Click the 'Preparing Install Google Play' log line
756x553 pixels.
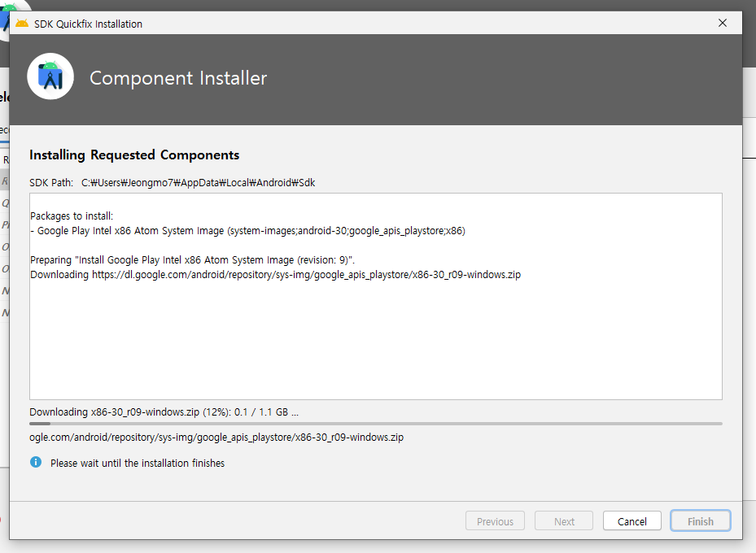[x=192, y=260]
